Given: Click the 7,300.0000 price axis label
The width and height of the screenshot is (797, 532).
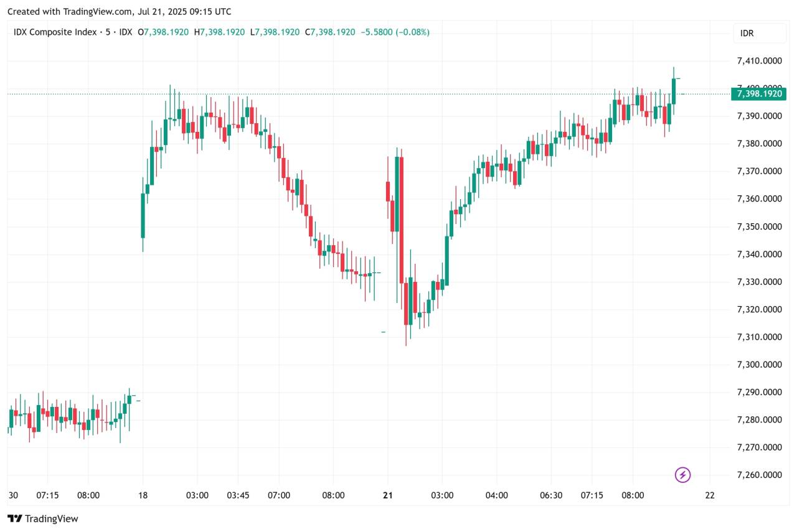Looking at the screenshot, I should [759, 365].
